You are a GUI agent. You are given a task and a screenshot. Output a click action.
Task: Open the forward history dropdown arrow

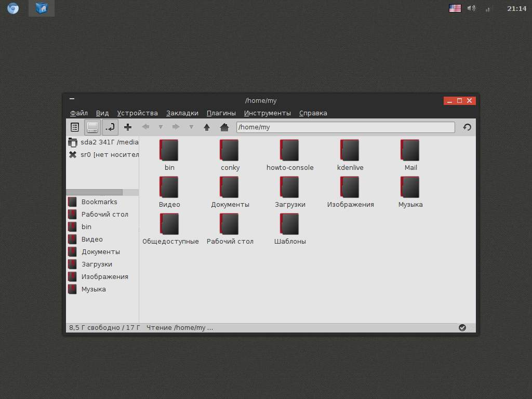pyautogui.click(x=191, y=127)
